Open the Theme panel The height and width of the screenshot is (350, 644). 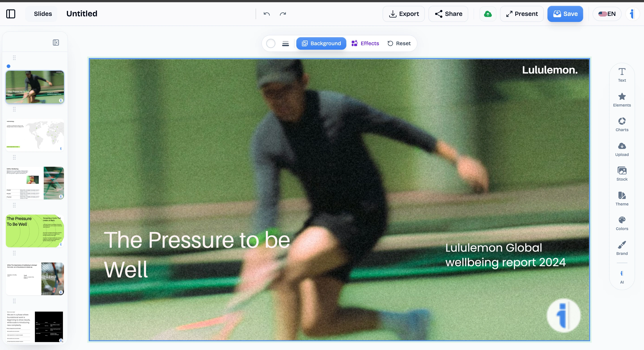tap(622, 199)
